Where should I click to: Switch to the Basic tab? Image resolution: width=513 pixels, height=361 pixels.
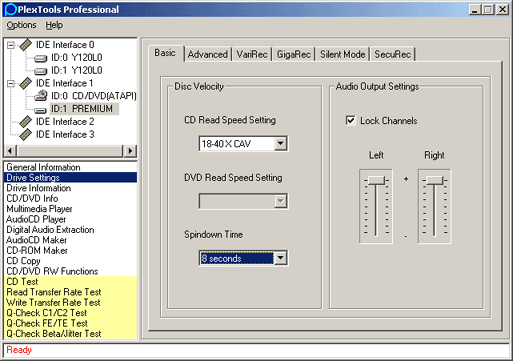click(165, 53)
